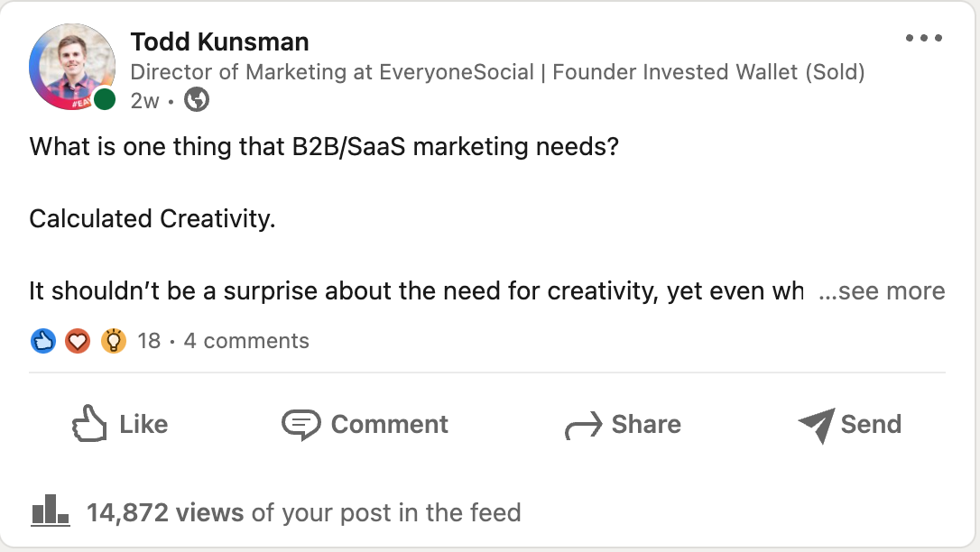This screenshot has height=552, width=980.
Task: Click the 2w timestamp
Action: 144,100
